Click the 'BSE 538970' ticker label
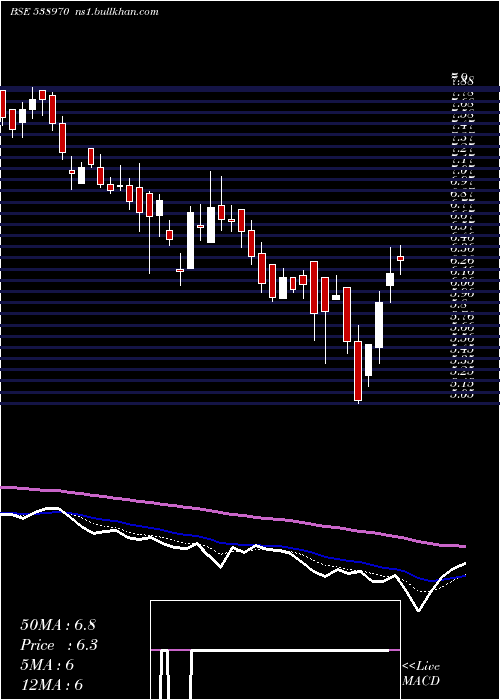The width and height of the screenshot is (500, 700). pyautogui.click(x=39, y=12)
